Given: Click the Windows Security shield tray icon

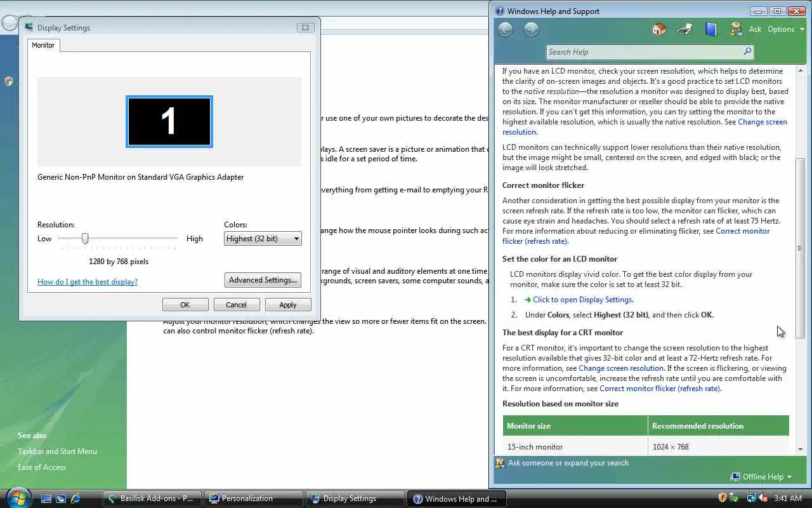Looking at the screenshot, I should tap(722, 498).
